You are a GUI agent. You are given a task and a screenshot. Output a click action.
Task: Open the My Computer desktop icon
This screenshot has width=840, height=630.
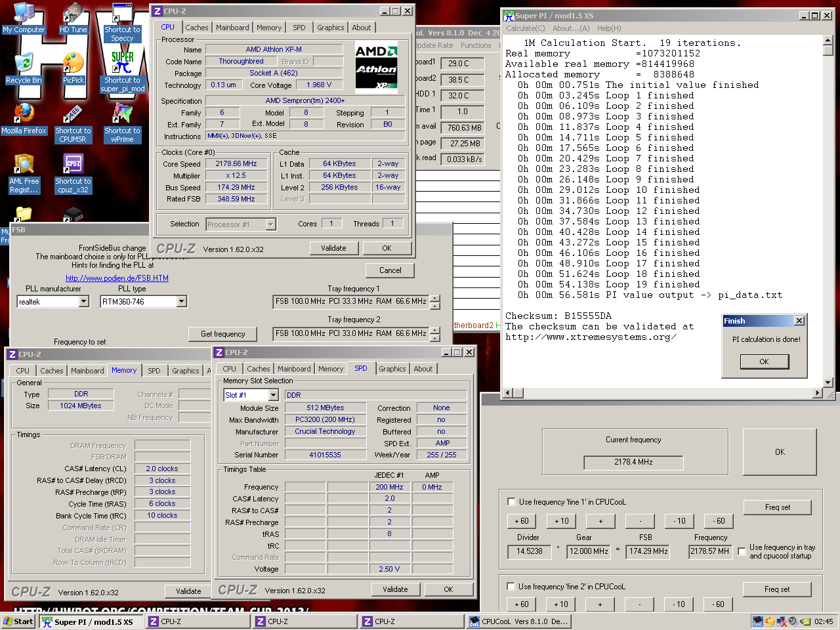[24, 18]
